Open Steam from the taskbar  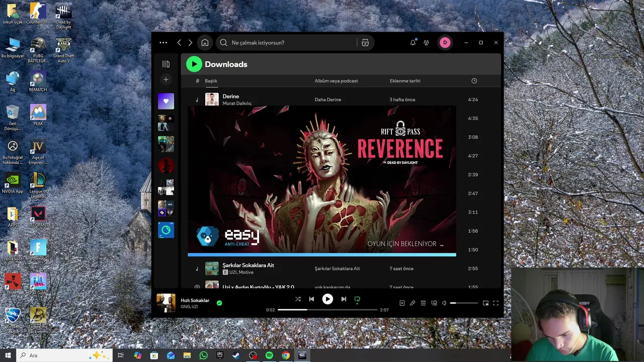click(236, 355)
